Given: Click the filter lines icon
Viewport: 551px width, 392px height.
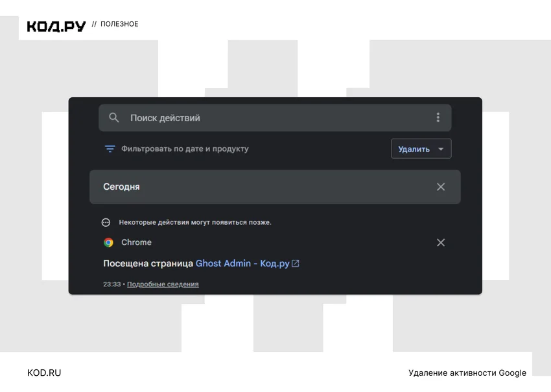Looking at the screenshot, I should click(110, 148).
